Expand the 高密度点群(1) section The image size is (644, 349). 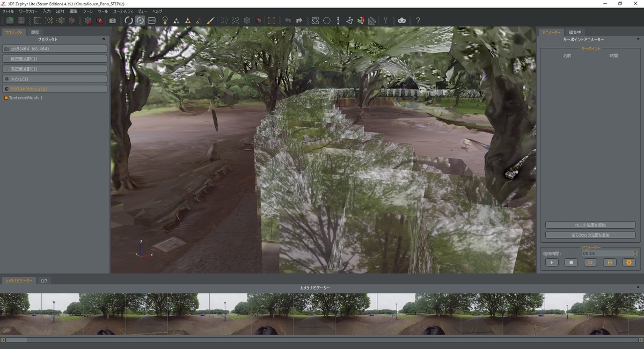55,69
